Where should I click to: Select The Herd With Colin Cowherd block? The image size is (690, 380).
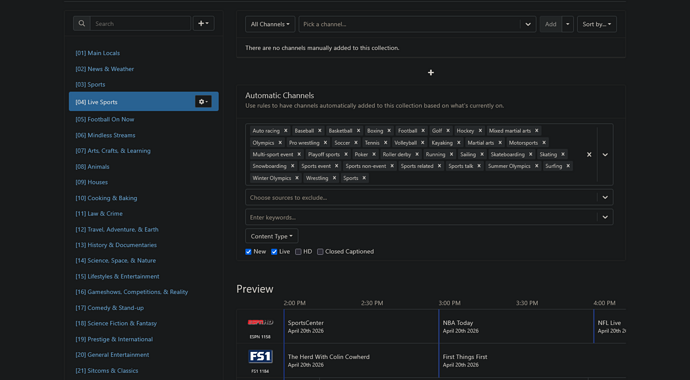[361, 361]
